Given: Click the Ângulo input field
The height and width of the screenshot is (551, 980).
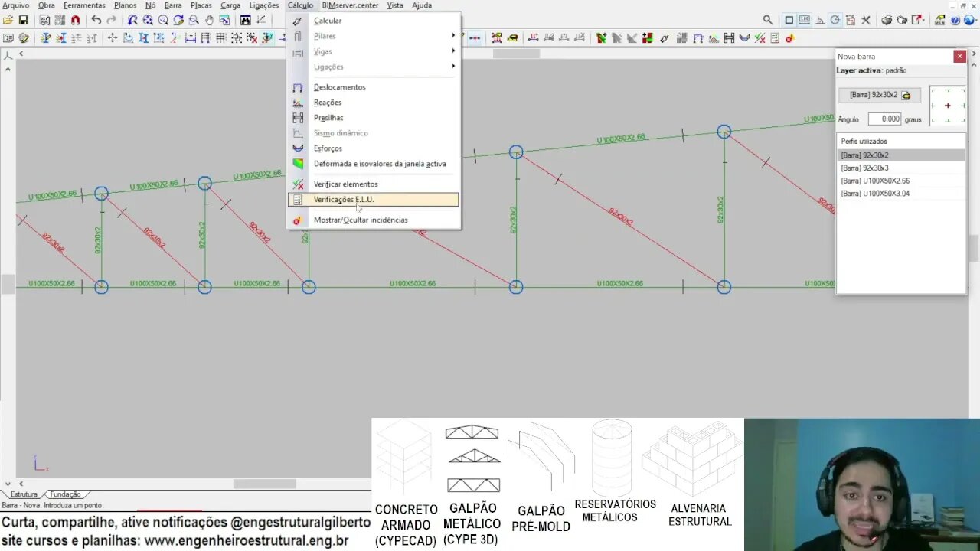Looking at the screenshot, I should (885, 119).
